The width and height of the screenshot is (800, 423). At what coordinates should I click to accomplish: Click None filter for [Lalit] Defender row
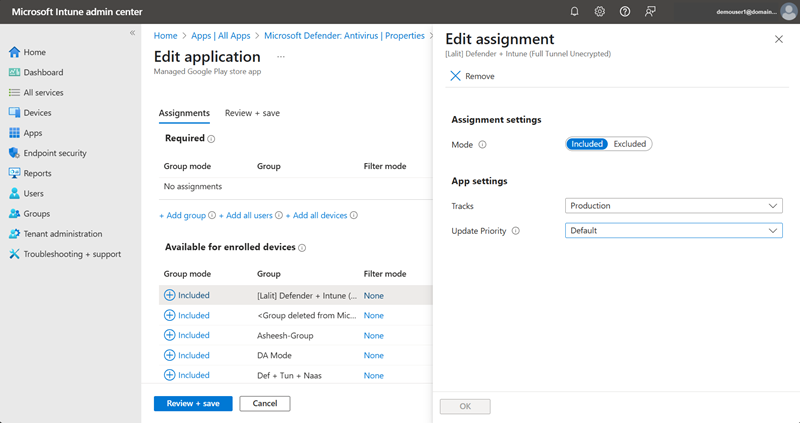click(x=373, y=295)
